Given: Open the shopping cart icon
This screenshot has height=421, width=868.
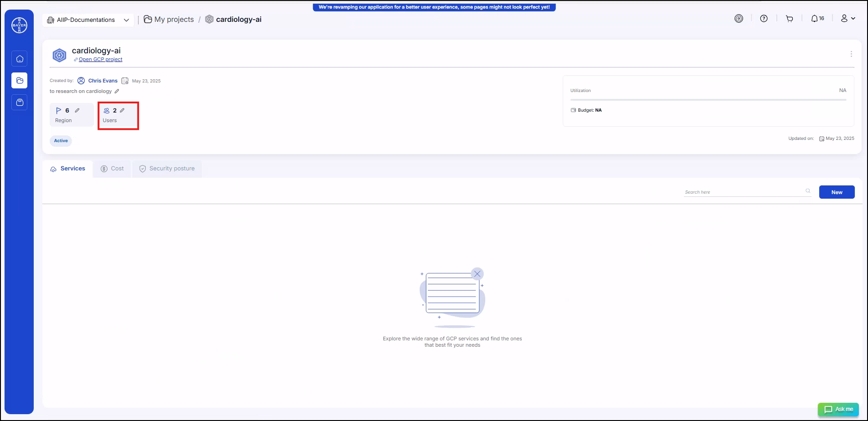Looking at the screenshot, I should (790, 19).
